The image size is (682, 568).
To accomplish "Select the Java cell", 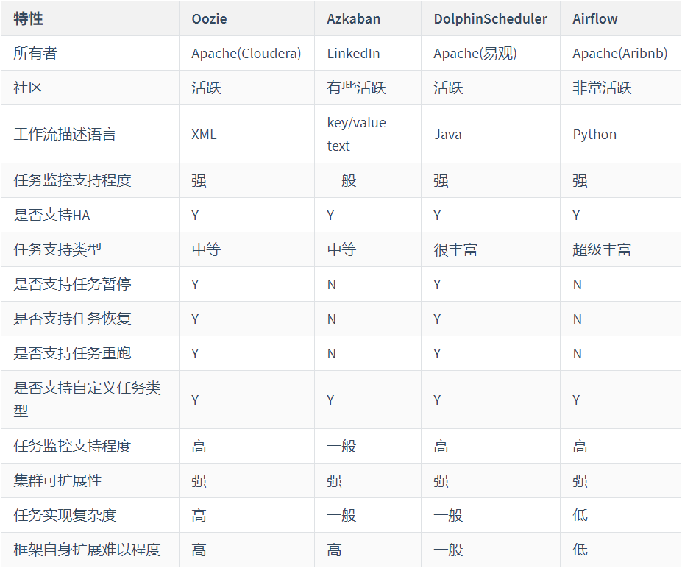I will point(448,134).
